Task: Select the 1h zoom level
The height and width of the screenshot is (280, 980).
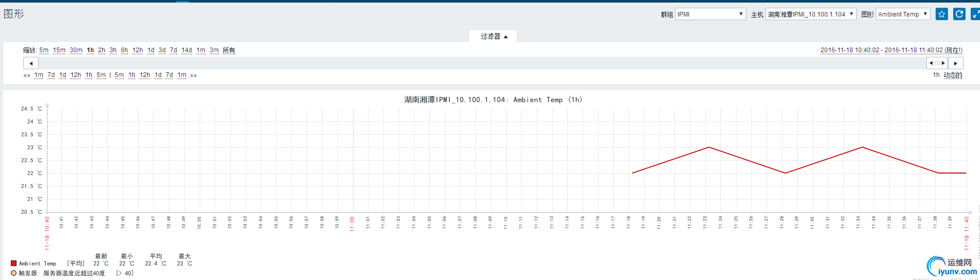Action: 90,50
